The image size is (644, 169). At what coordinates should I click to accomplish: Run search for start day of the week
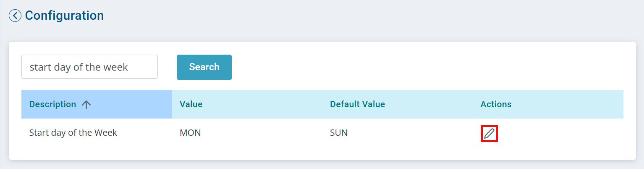[204, 67]
